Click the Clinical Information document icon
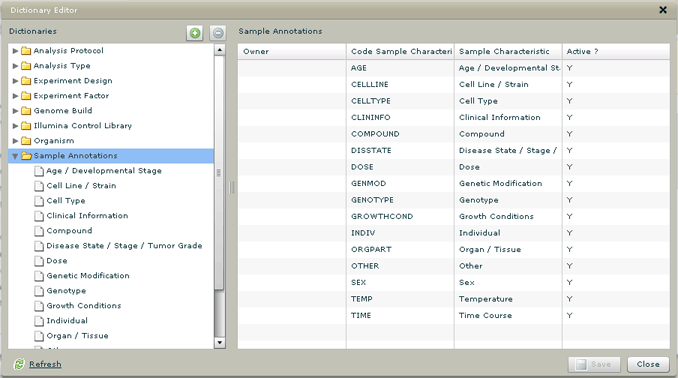678x378 pixels. tap(39, 216)
